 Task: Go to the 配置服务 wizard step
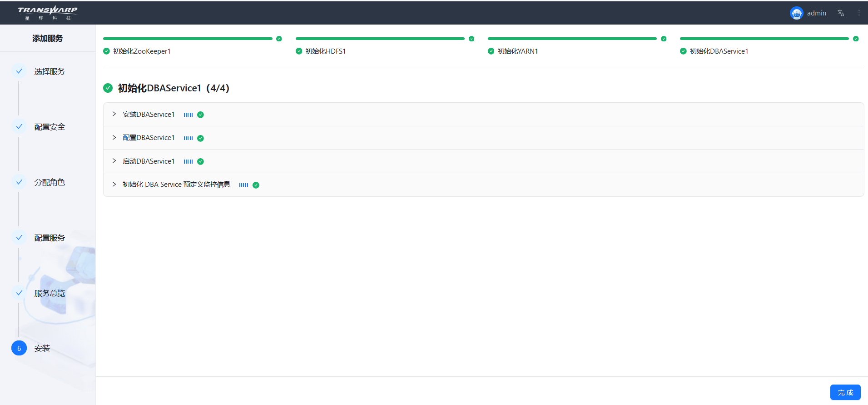(x=50, y=238)
